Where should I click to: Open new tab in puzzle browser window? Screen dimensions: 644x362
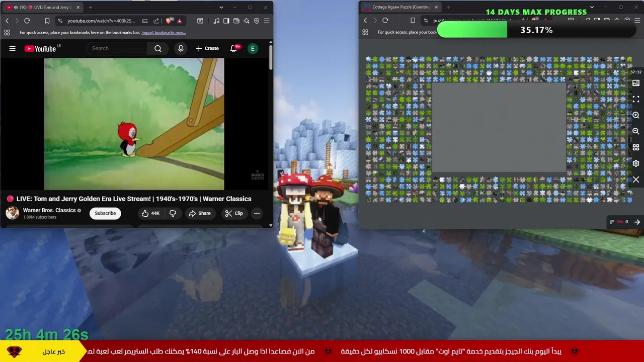pyautogui.click(x=449, y=7)
